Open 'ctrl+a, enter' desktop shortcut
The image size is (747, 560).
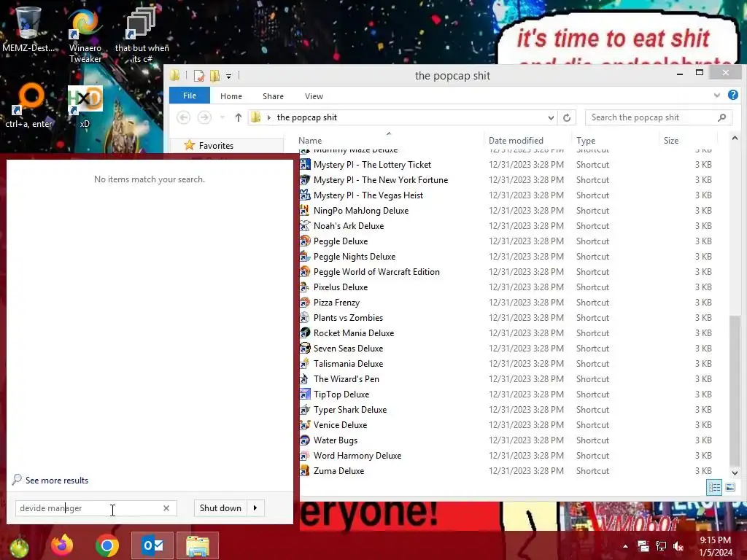coord(28,106)
